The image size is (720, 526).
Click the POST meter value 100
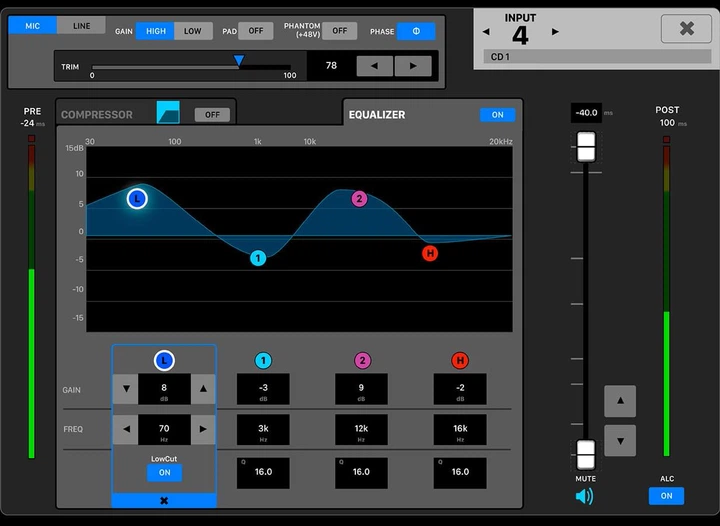tap(667, 123)
